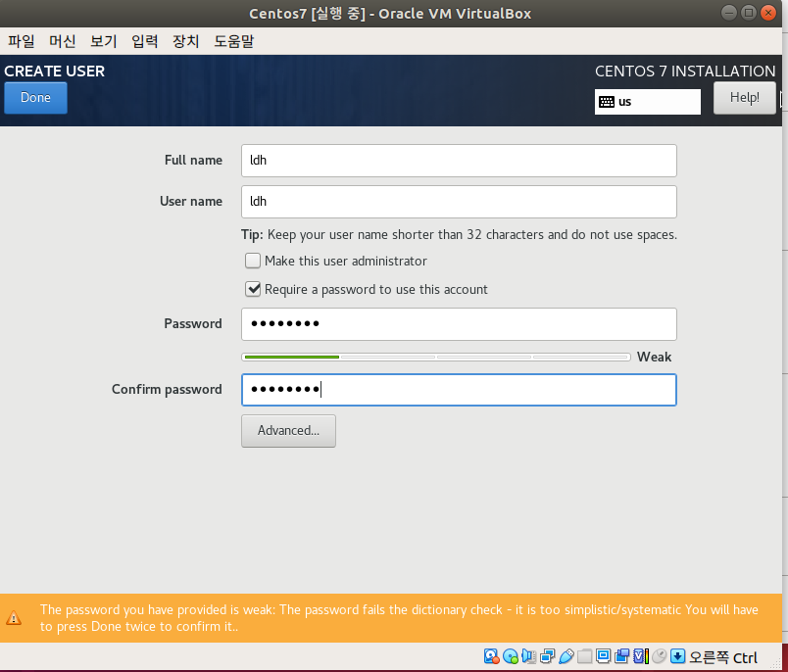Click the shared folders indicator icon
The image size is (788, 672).
click(x=584, y=656)
